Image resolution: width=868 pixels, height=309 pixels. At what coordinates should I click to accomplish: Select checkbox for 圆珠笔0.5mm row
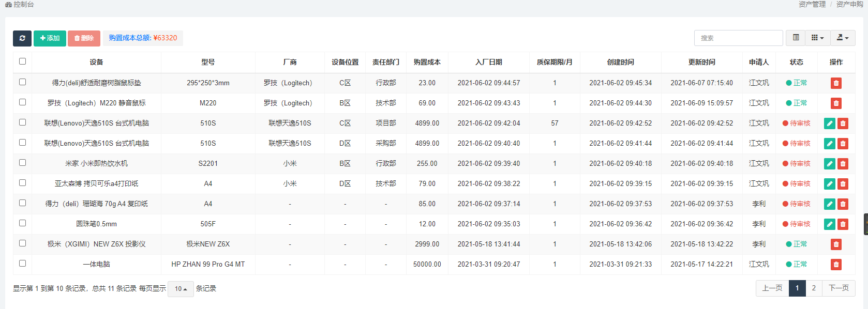[x=22, y=223]
